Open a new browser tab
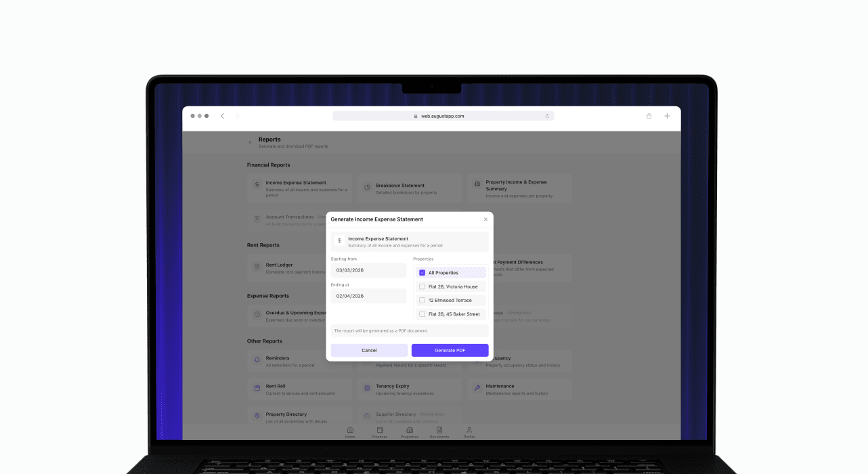868x474 pixels. pyautogui.click(x=667, y=116)
